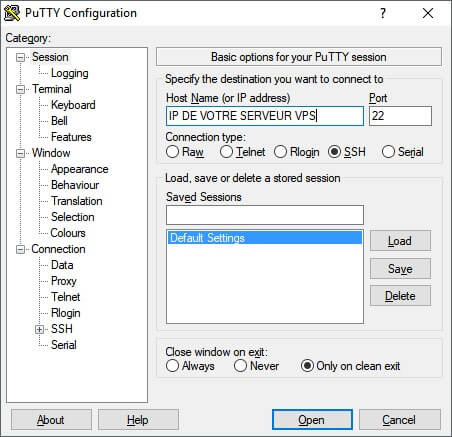452x437 pixels.
Task: Click the Delete session button
Action: [x=400, y=296]
